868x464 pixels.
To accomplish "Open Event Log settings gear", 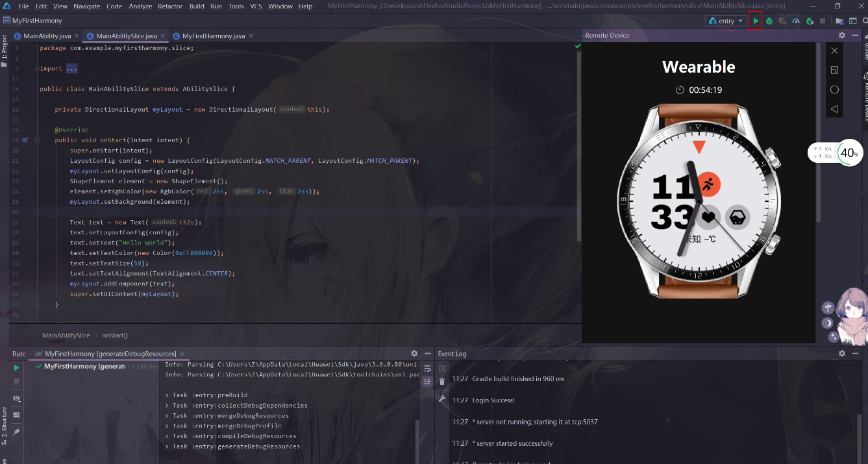I will tap(842, 354).
